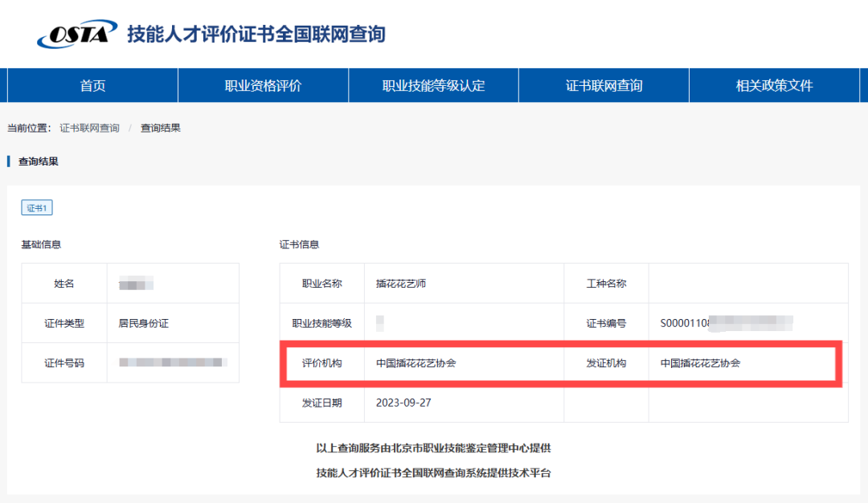Click 中国插花花艺协会 under 发证机构
This screenshot has width=868, height=503.
coord(700,363)
